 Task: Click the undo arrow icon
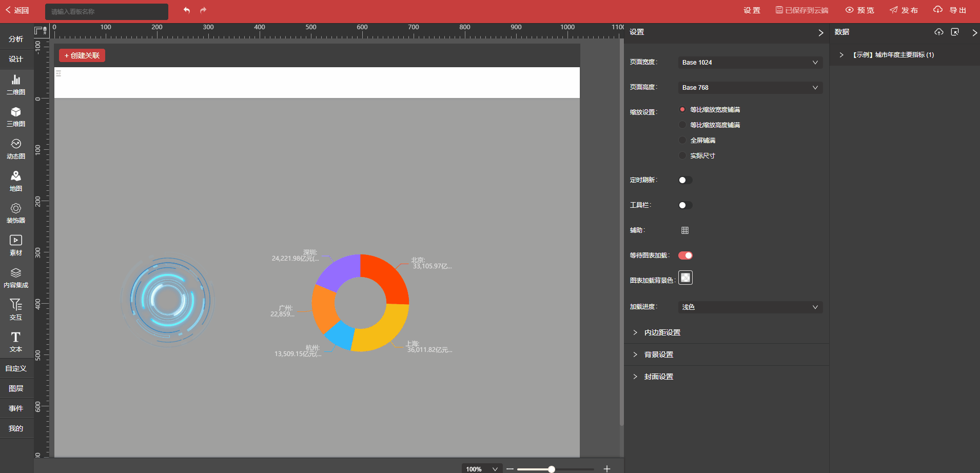(x=187, y=10)
